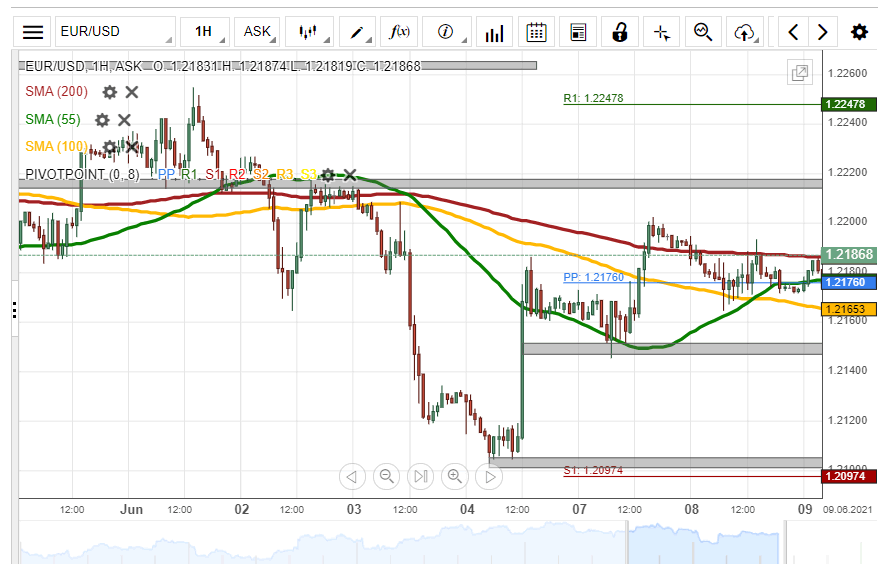Zoom in with the round plus magnifier
Screen dimensions: 886x575
[455, 477]
